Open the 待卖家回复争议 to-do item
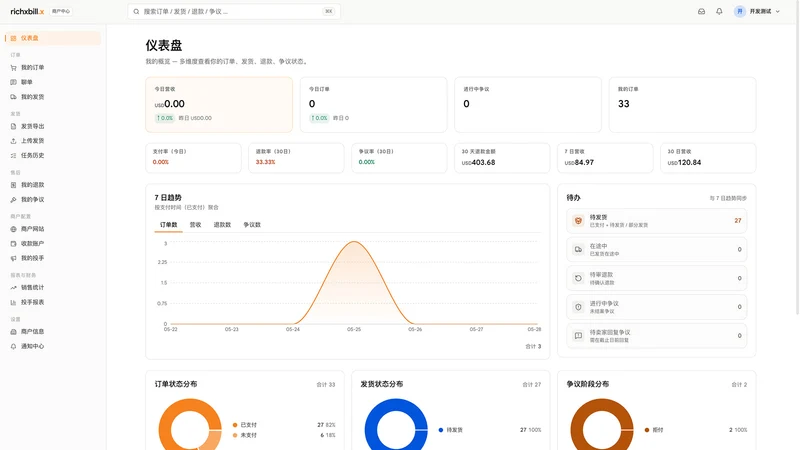This screenshot has height=450, width=800. (656, 336)
